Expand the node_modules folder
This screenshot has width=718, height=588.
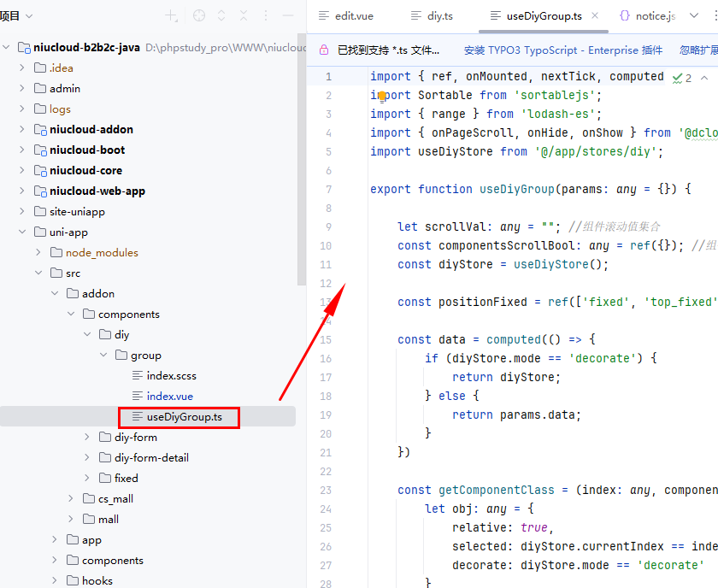[x=38, y=252]
